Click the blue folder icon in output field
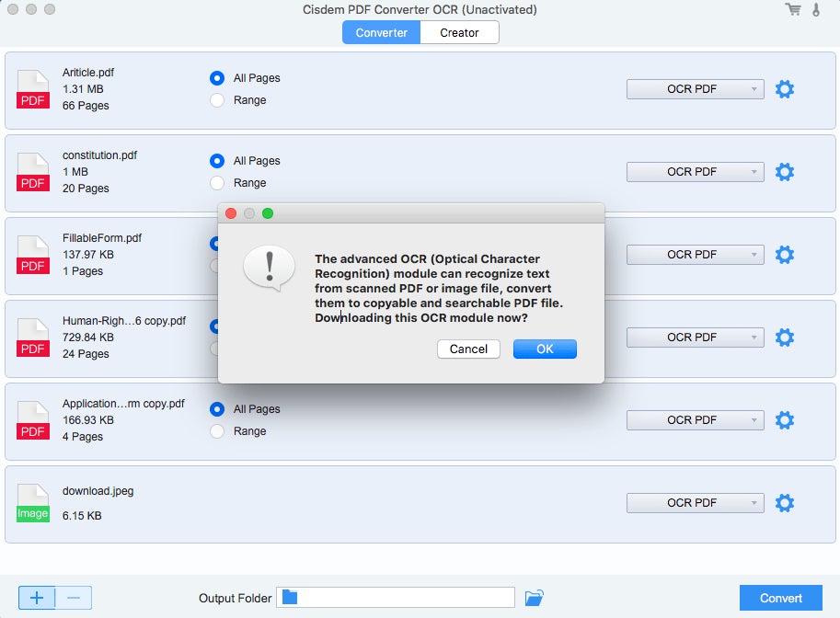The image size is (840, 618). 290,597
